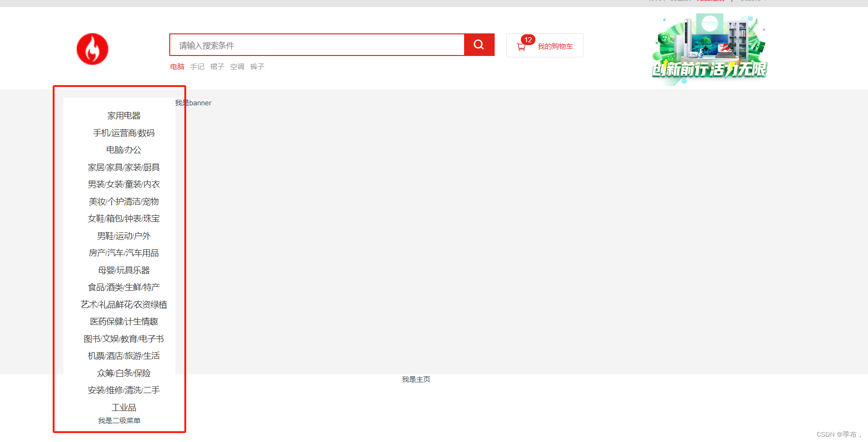This screenshot has width=868, height=442.
Task: Select 手机/运营商/数码 category
Action: [x=124, y=133]
